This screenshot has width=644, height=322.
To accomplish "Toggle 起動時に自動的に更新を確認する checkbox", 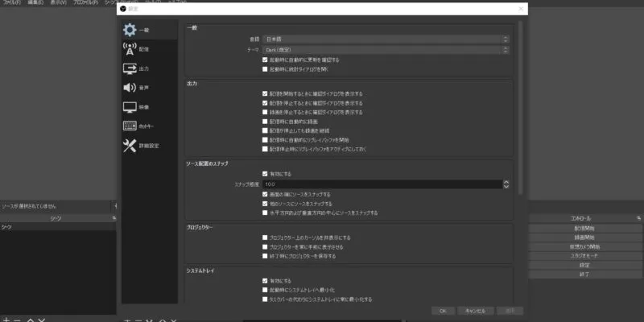I will [x=265, y=60].
